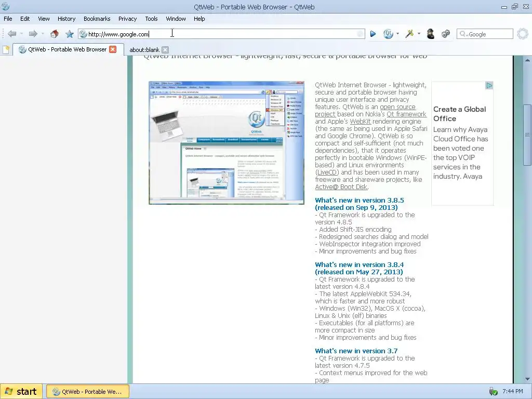This screenshot has width=532, height=399.
Task: Open the home page house icon
Action: coord(54,34)
